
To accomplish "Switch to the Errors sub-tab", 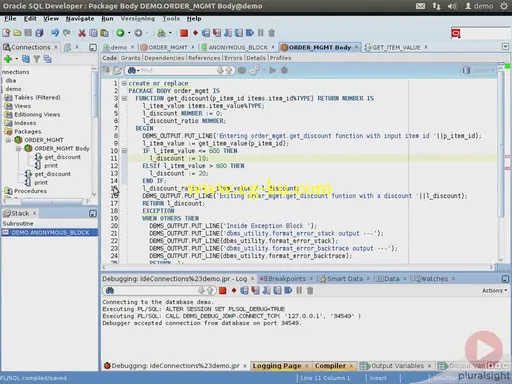I will coord(233,58).
